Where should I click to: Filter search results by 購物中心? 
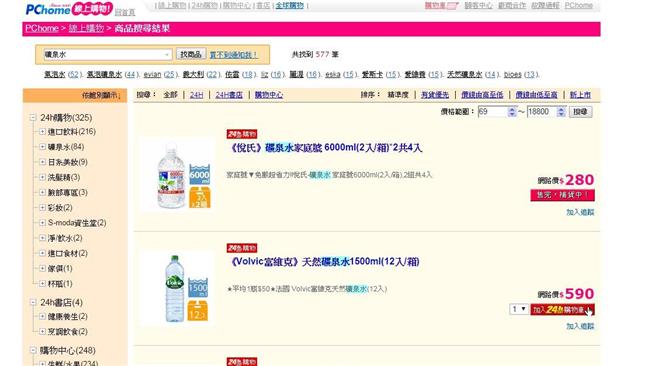(x=269, y=95)
